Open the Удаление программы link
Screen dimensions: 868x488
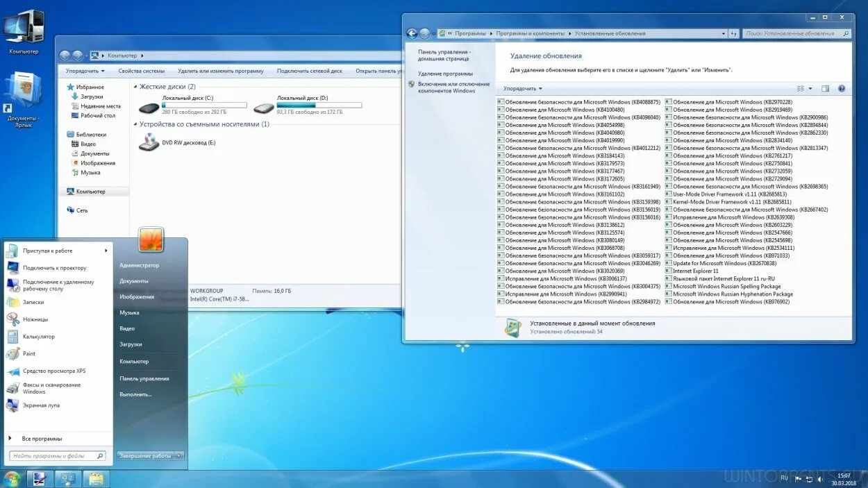(445, 74)
